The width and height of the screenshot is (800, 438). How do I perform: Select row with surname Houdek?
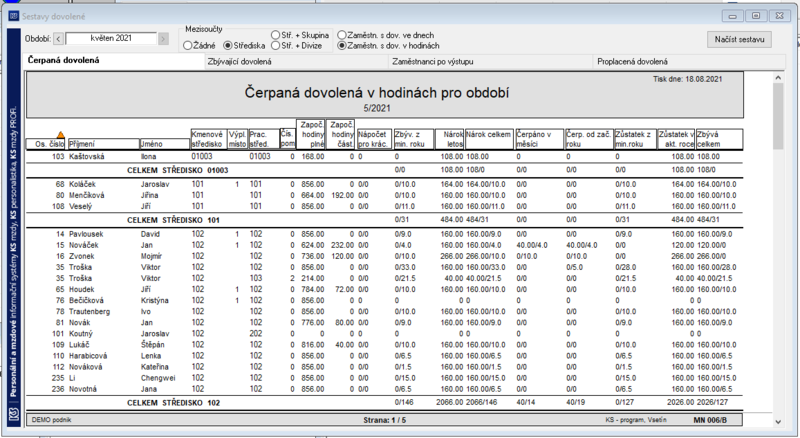385,289
